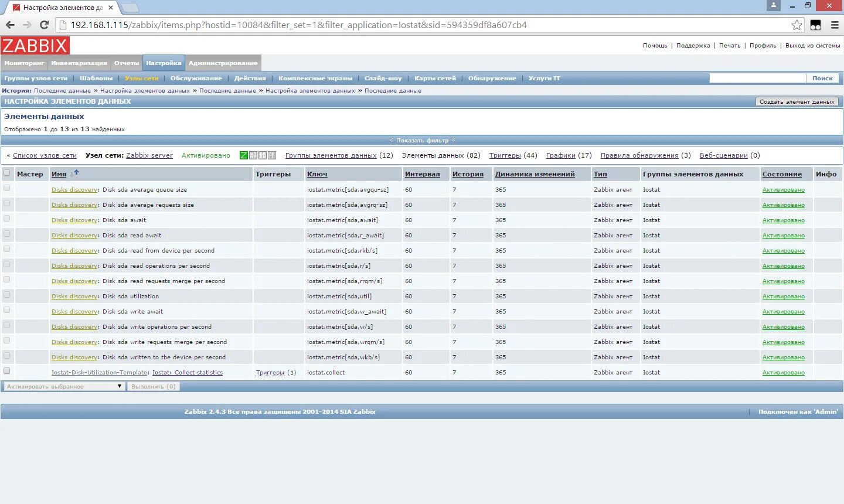The width and height of the screenshot is (844, 504).
Task: Check the Iostat: Collect statistics row checkbox
Action: coord(7,371)
